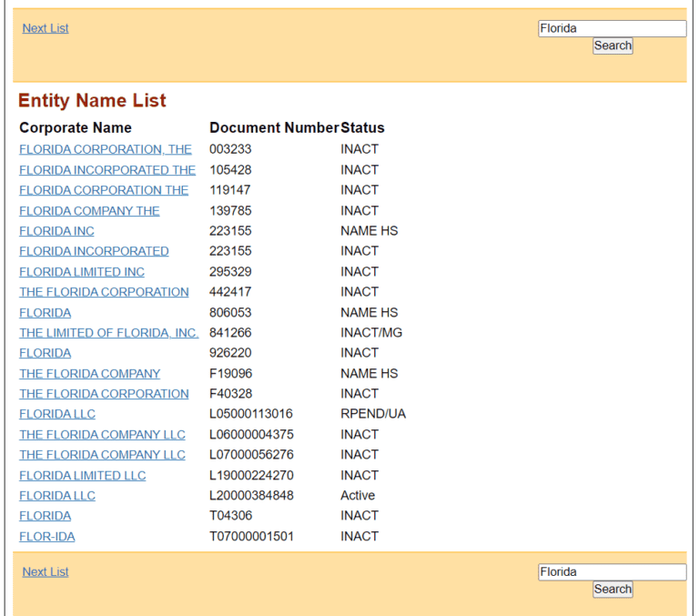Open THE FLORIDA CORPORATION entity F40328

coord(104,394)
